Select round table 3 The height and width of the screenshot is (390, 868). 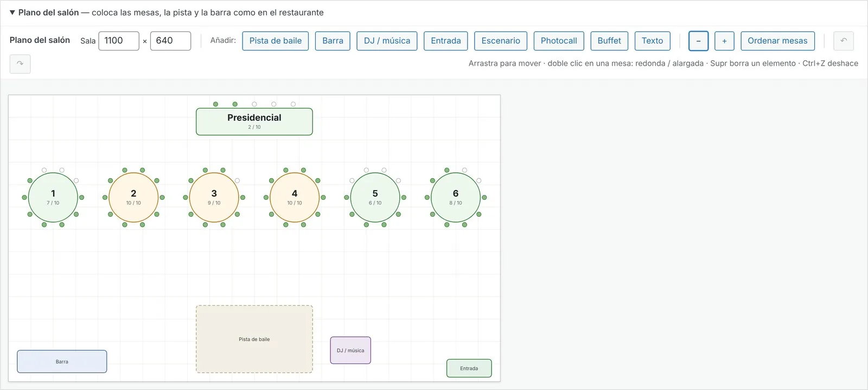(x=214, y=197)
